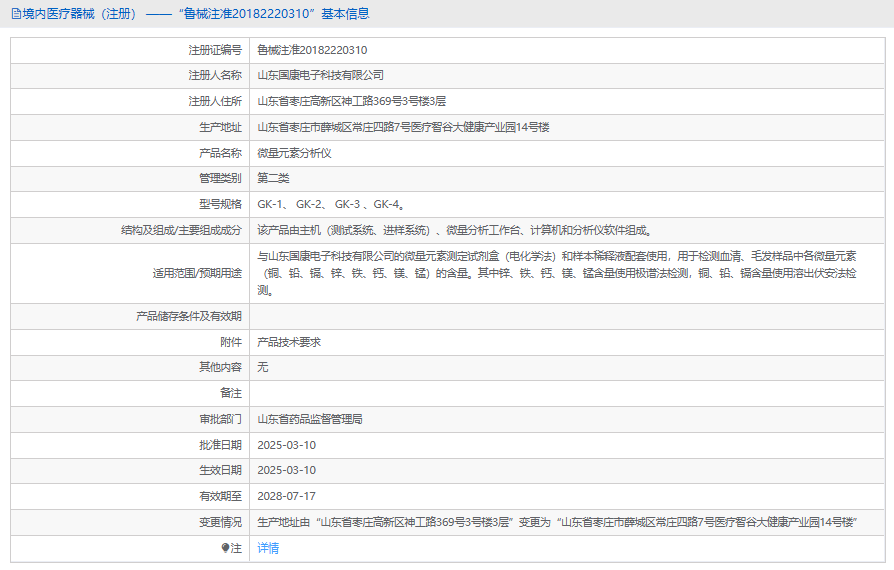Select the address 山东省枣庄高新区神工路369号3号楼3层
The image size is (894, 570).
(351, 101)
